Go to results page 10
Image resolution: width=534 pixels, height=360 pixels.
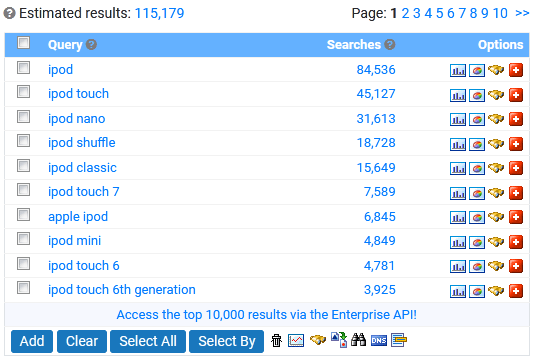(x=500, y=13)
